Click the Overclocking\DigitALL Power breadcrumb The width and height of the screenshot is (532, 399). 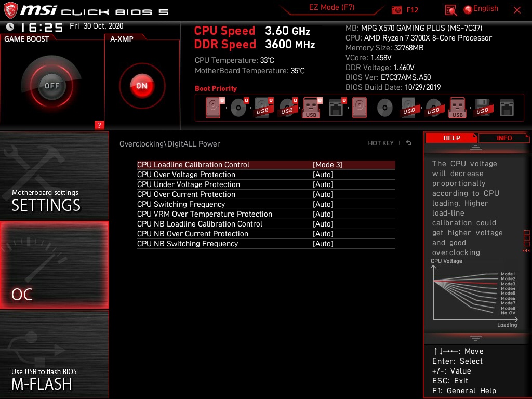(170, 144)
